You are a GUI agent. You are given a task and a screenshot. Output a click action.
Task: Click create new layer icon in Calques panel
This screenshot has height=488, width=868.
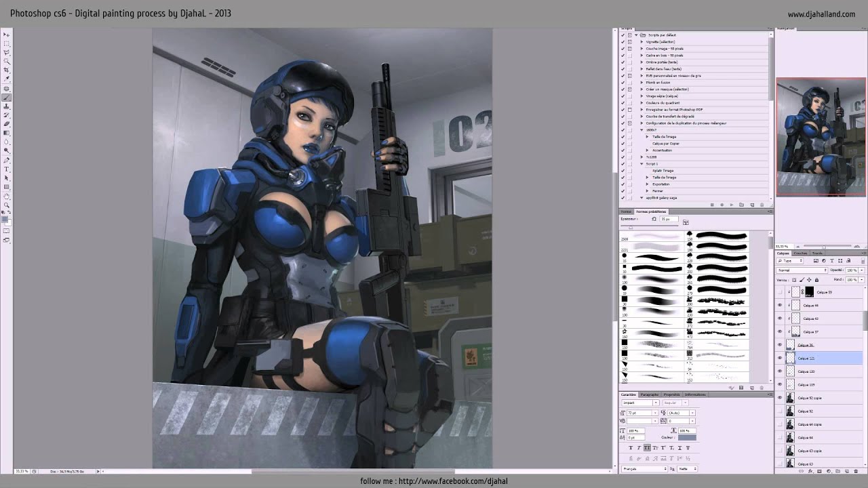point(846,471)
